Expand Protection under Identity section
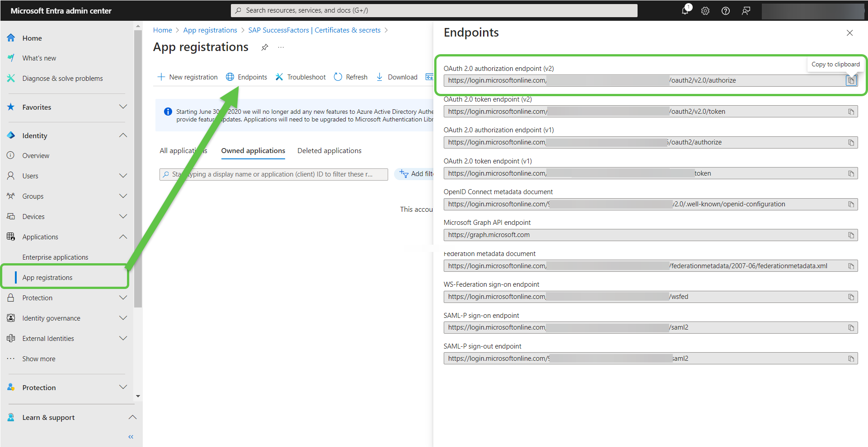 123,298
